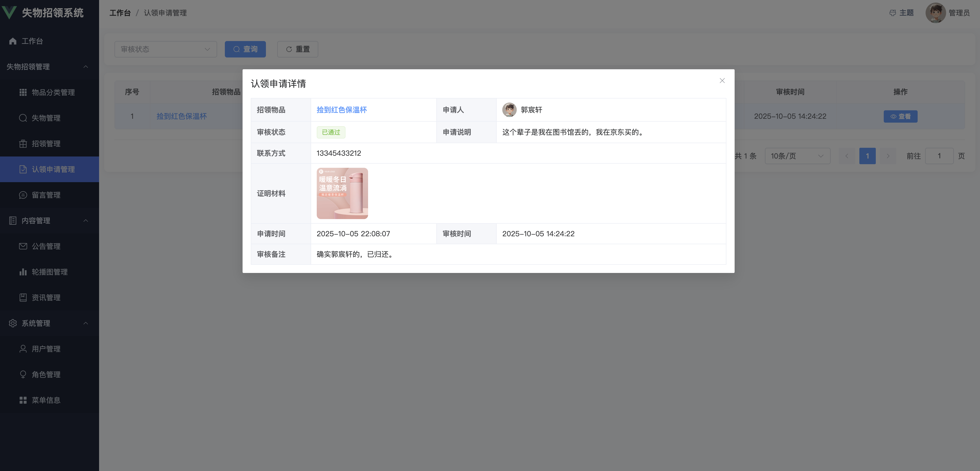Open 招领管理 gift icon item
Screen dimensions: 980x471
[x=23, y=144]
